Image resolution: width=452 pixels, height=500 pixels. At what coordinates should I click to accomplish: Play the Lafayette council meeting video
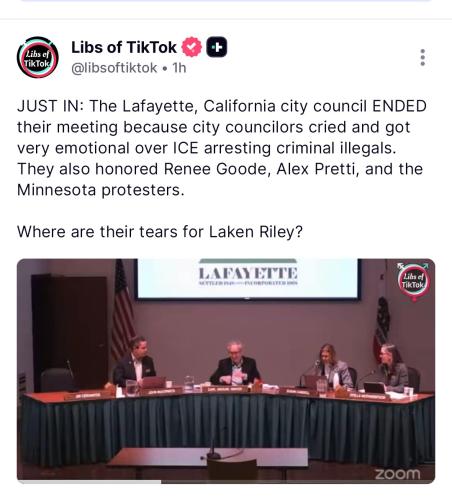226,371
